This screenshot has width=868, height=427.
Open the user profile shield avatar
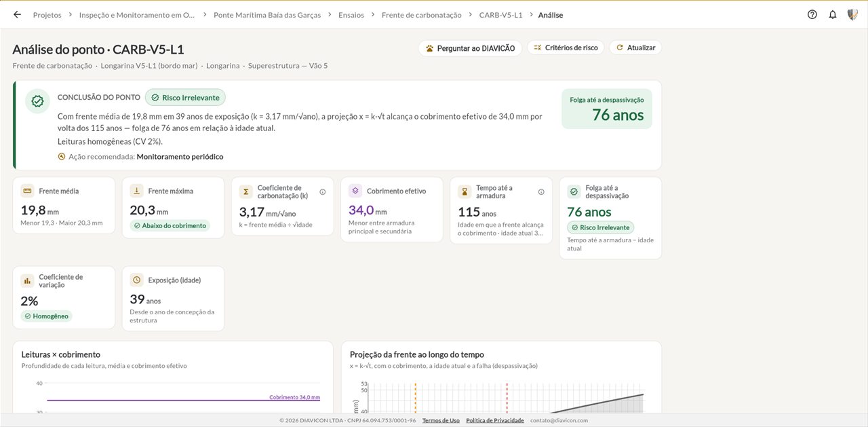click(852, 14)
